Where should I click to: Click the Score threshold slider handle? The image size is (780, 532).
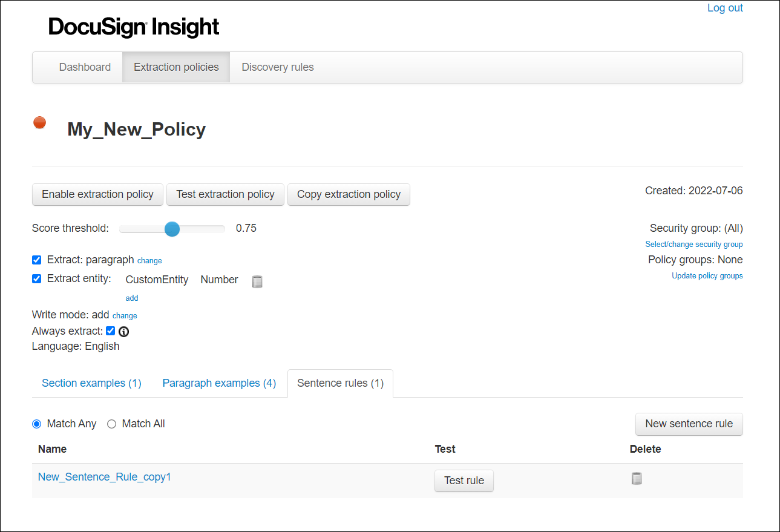(172, 229)
